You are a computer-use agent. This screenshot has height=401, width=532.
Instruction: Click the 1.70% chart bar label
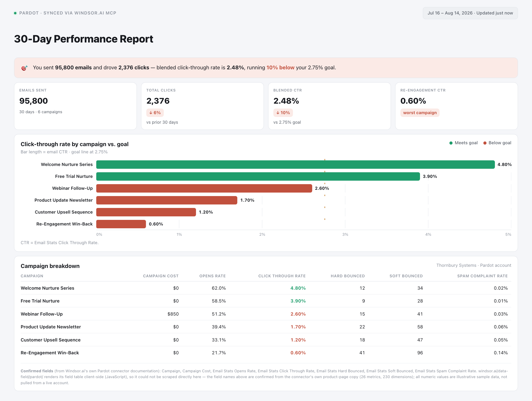(x=247, y=200)
